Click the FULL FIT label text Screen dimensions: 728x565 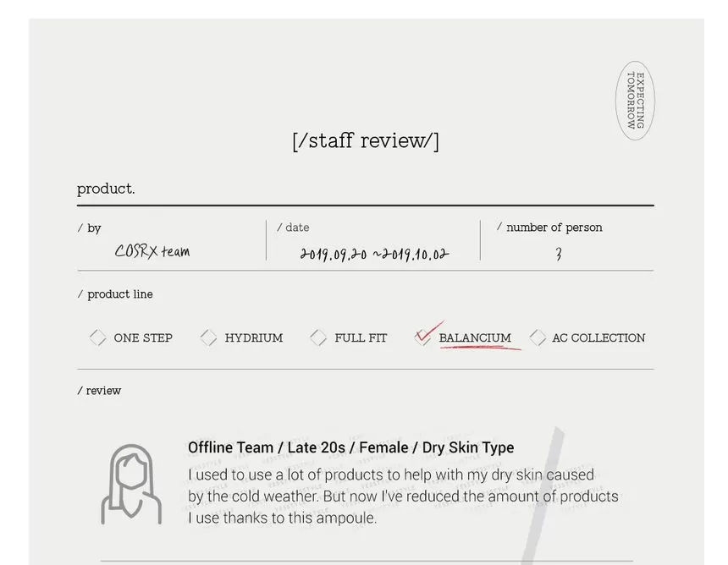361,337
